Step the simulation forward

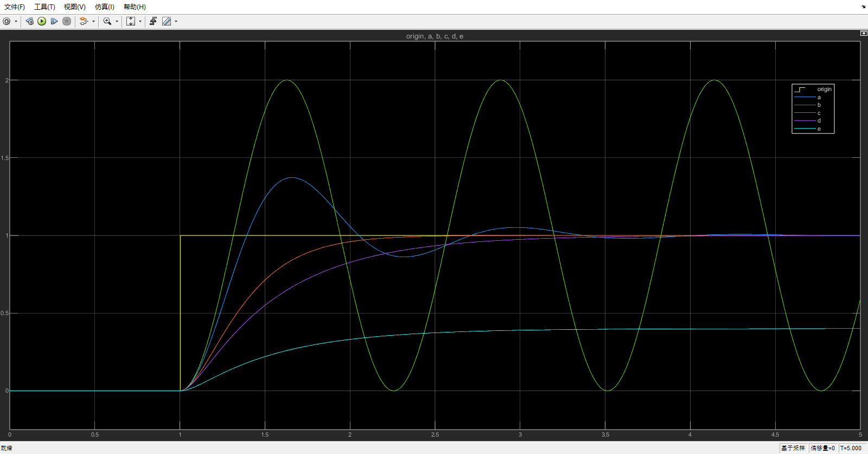pyautogui.click(x=54, y=21)
